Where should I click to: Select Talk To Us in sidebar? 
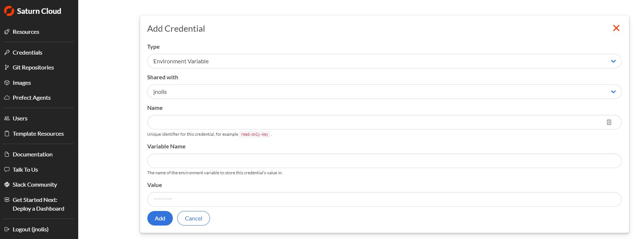point(25,170)
